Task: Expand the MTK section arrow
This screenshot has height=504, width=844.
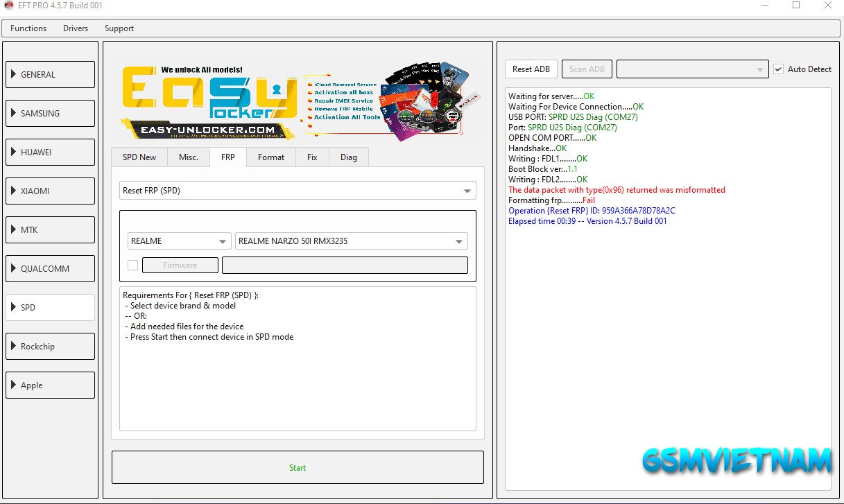Action: click(14, 229)
